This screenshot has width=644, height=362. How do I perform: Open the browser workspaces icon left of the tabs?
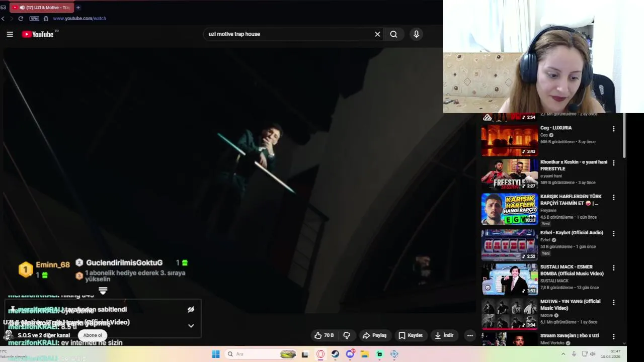(3, 8)
